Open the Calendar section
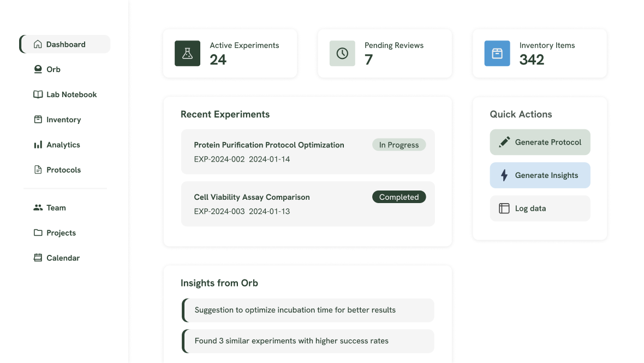644x363 pixels. (x=63, y=258)
